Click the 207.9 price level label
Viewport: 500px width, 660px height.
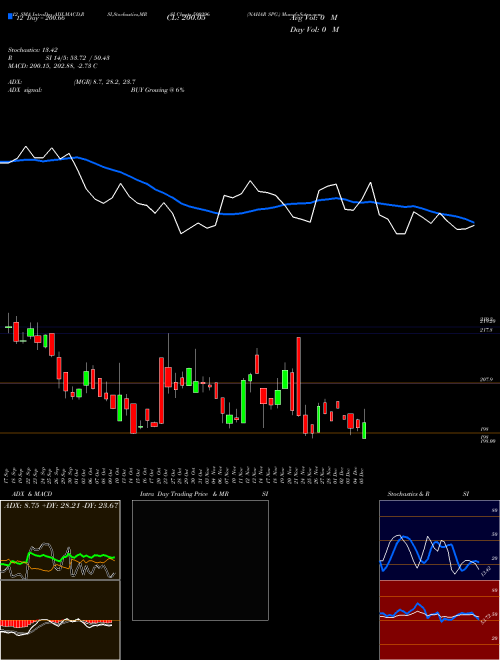point(487,380)
